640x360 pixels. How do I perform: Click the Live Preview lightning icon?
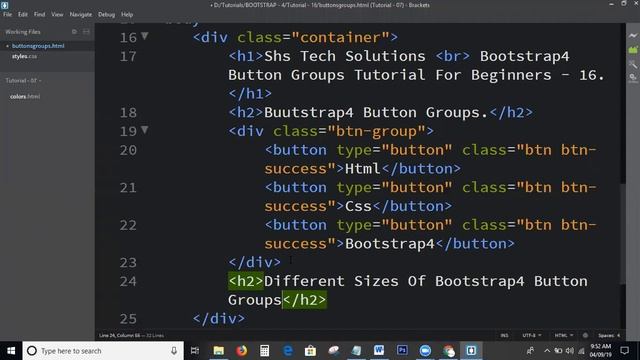coord(633,36)
